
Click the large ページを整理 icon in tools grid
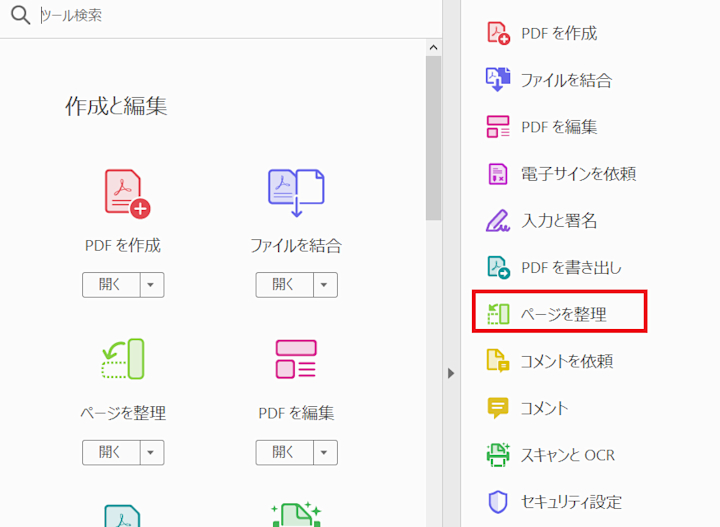[123, 359]
